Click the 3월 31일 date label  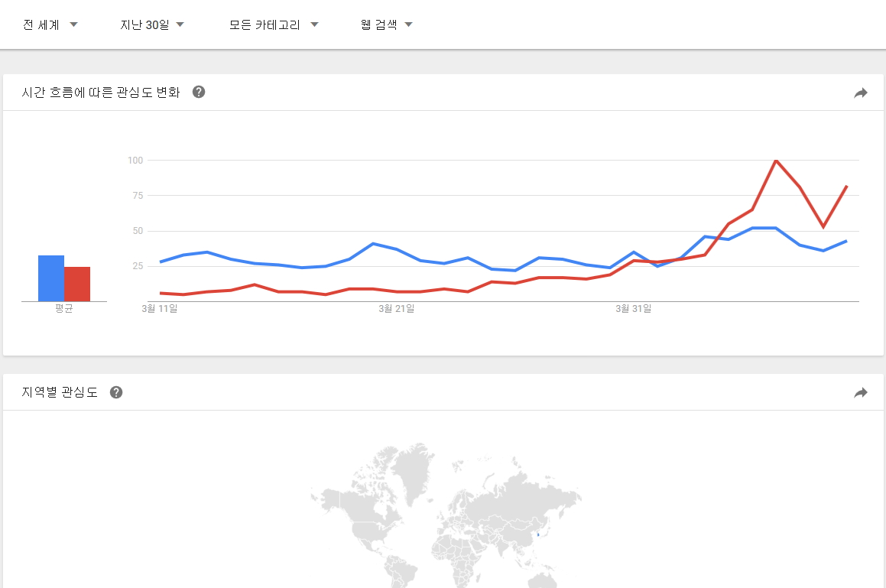pos(634,309)
